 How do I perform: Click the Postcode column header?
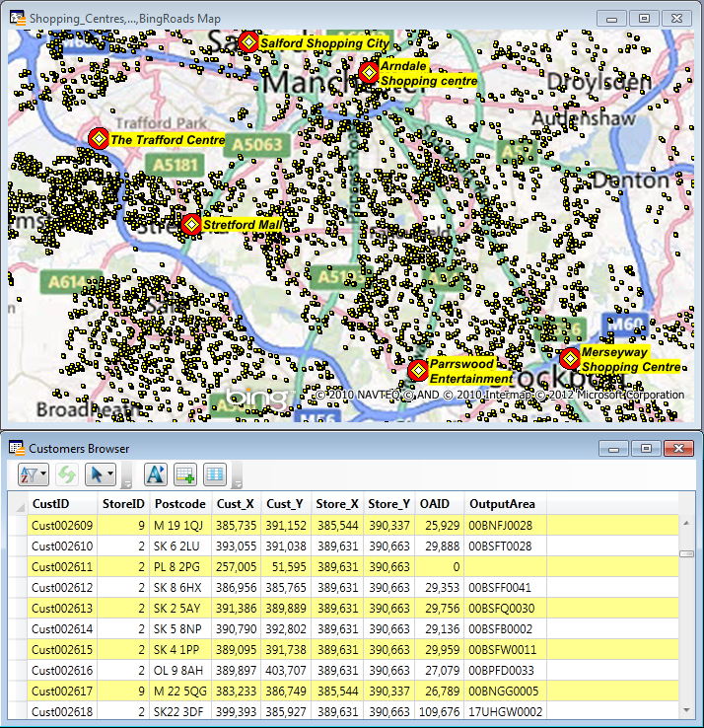pos(180,504)
